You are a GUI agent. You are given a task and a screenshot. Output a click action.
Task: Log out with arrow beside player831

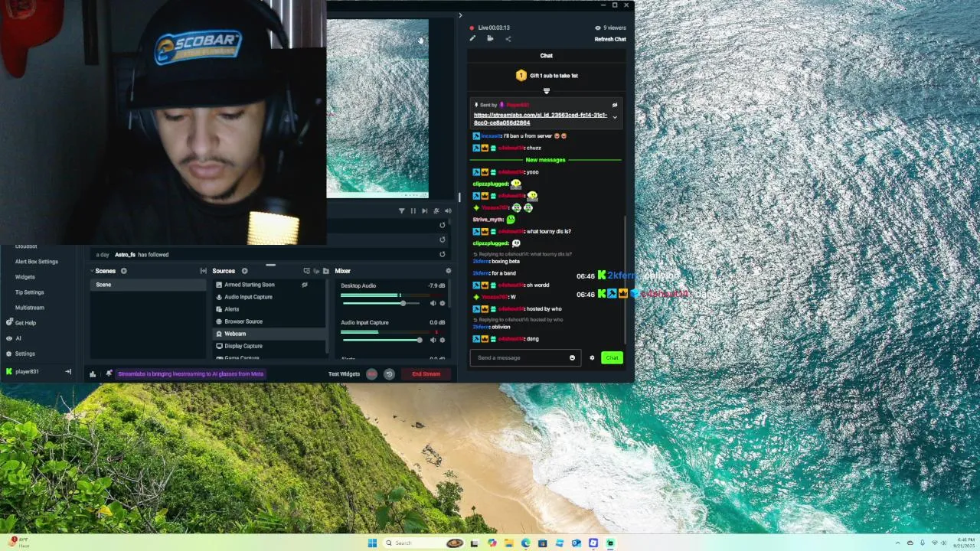point(68,372)
